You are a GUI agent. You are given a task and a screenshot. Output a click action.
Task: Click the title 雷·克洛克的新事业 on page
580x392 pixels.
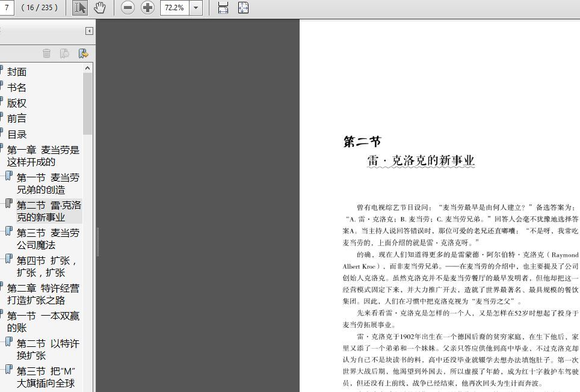(421, 161)
